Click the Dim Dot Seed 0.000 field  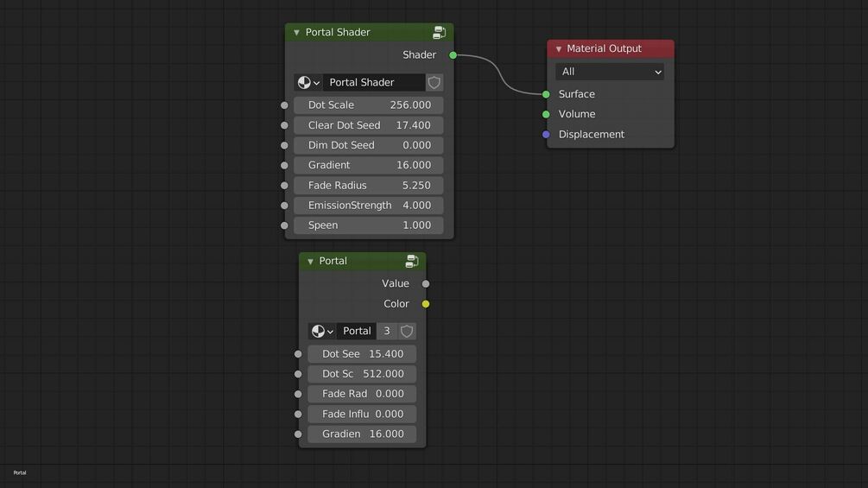[369, 145]
